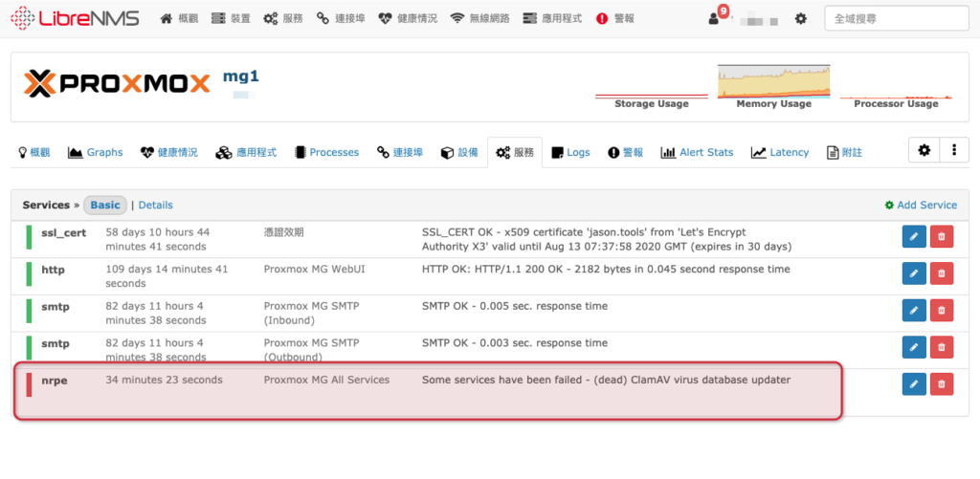This screenshot has width=980, height=479.
Task: Open the global settings gear in navbar
Action: point(801,19)
